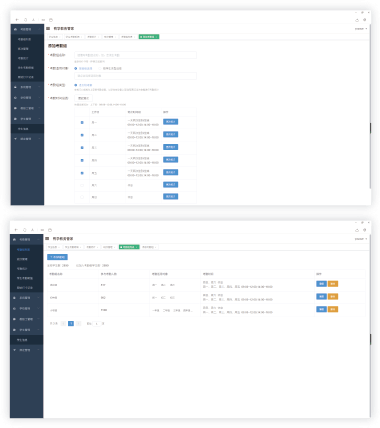Open the second sub-item under first sidebar section, lower window

[22, 259]
